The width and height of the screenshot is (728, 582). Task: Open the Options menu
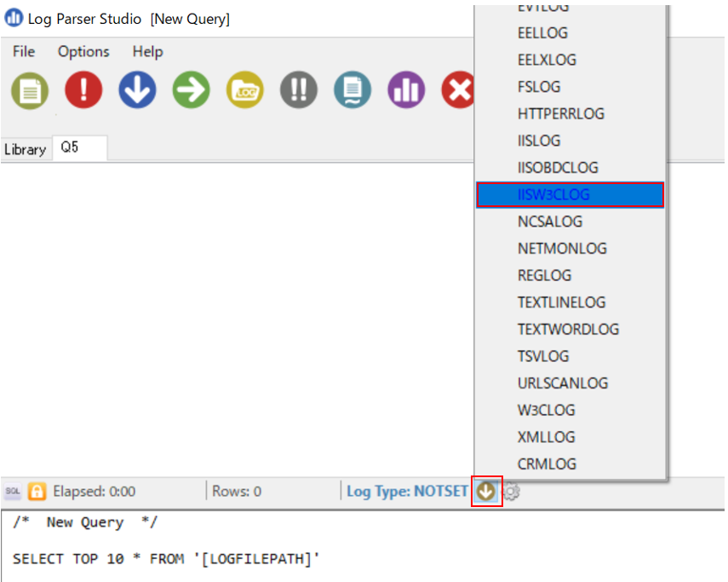(x=83, y=52)
